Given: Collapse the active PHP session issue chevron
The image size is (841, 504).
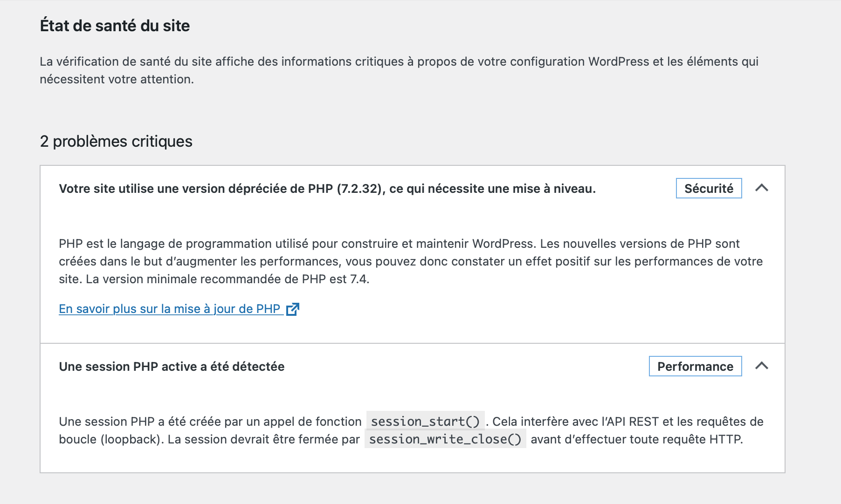Looking at the screenshot, I should coord(761,366).
